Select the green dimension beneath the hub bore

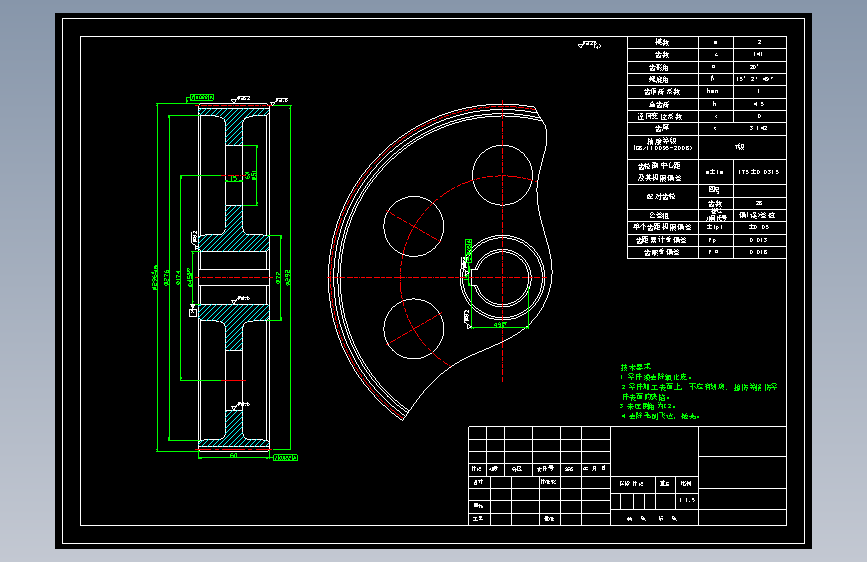(x=499, y=325)
